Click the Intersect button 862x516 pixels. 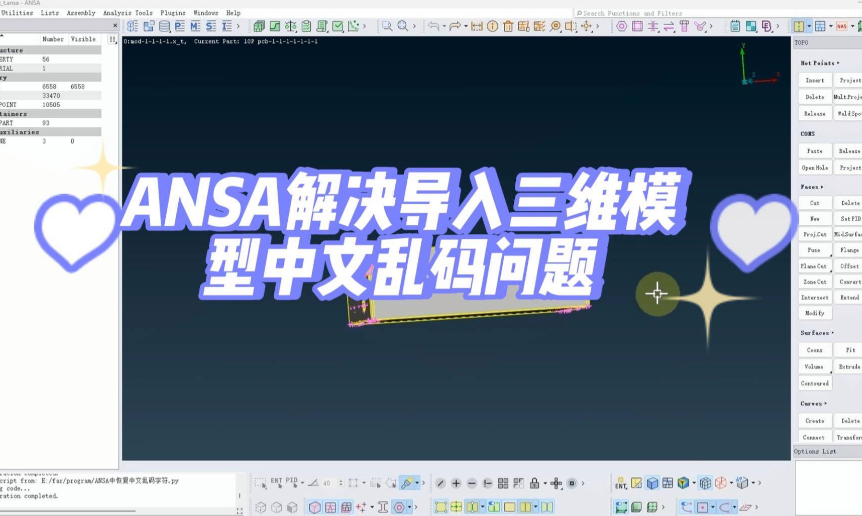pyautogui.click(x=815, y=297)
